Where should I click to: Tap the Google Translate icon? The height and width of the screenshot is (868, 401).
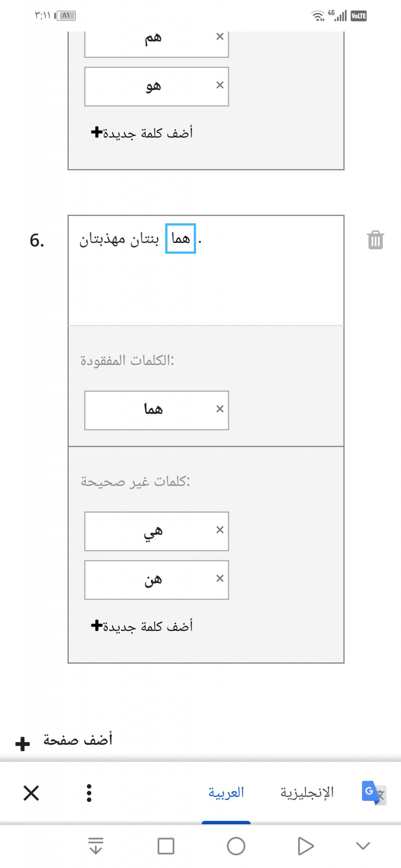click(373, 793)
